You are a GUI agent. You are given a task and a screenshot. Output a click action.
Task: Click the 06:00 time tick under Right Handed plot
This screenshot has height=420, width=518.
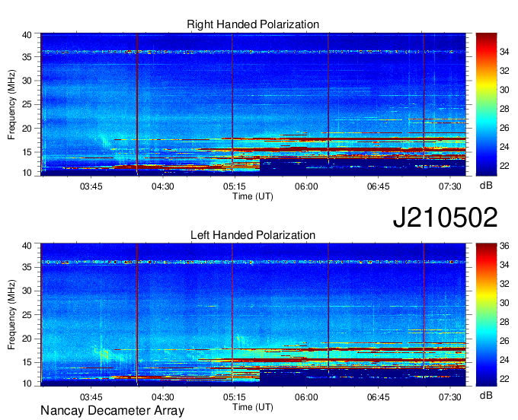[x=306, y=186]
